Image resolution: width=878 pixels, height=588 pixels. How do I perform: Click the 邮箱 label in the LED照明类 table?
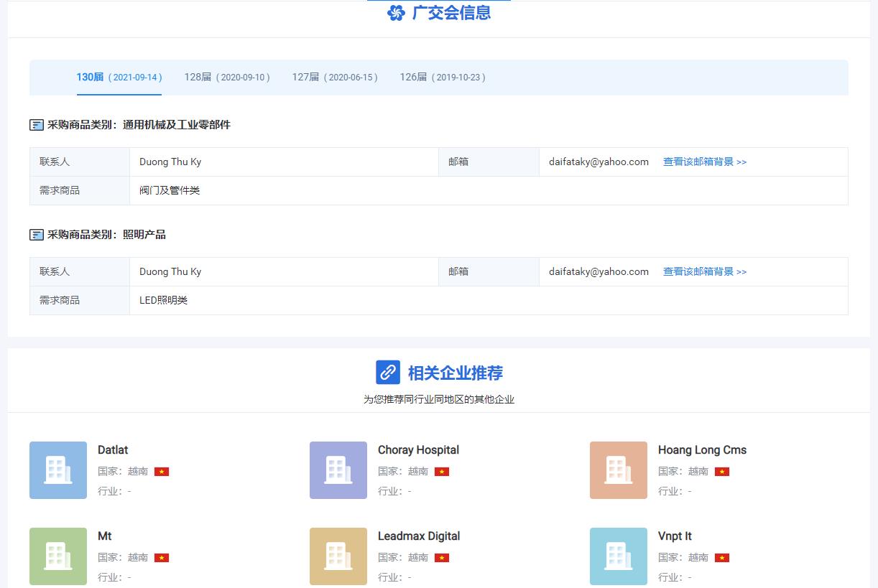(458, 272)
